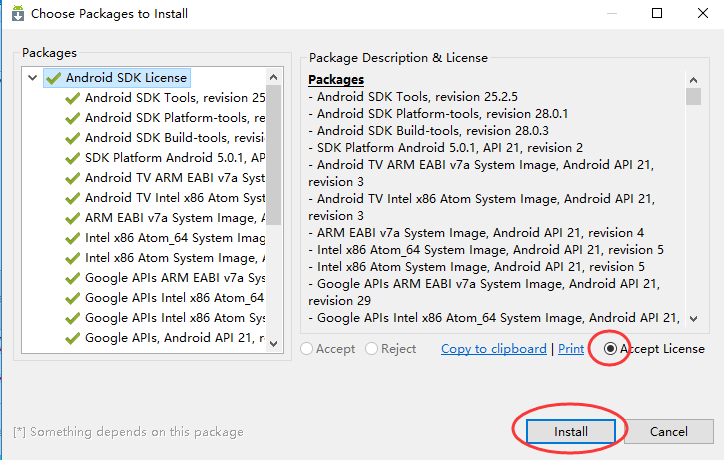The image size is (724, 460).
Task: Click green checkmark beside Android SDK License
Action: pos(54,78)
